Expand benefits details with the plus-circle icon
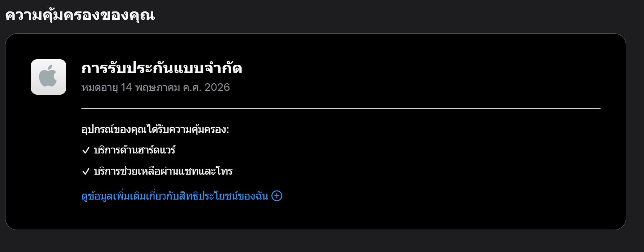This screenshot has height=252, width=644. click(277, 196)
